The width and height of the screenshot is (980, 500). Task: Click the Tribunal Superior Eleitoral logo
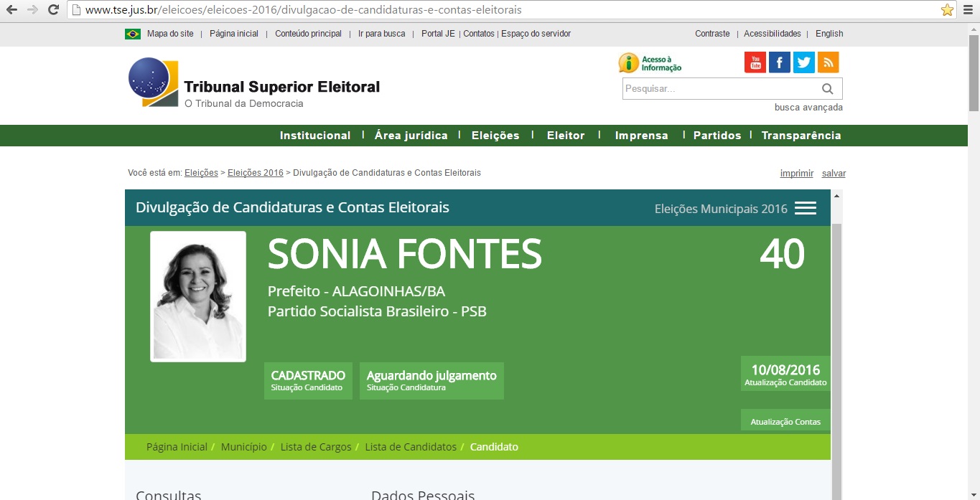254,84
